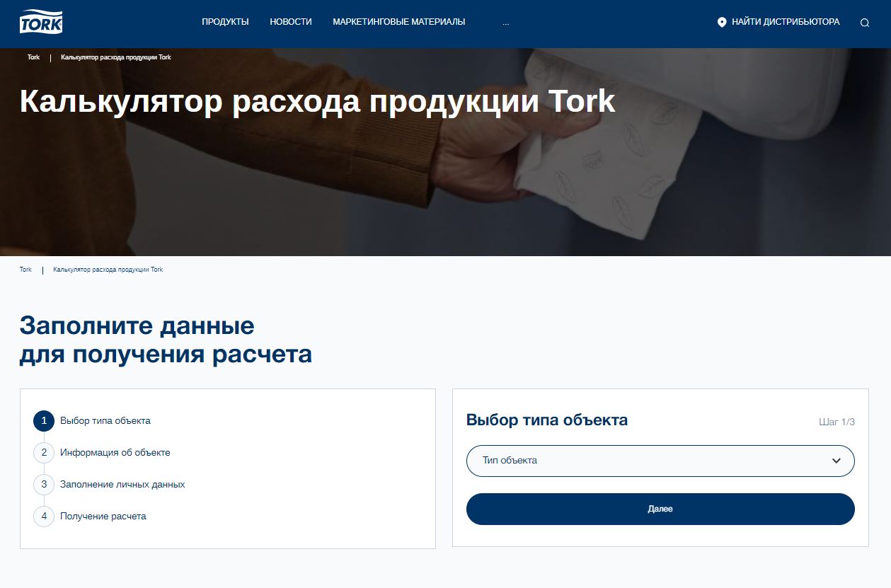Open the ПРОДУКТЫ menu
The height and width of the screenshot is (588, 891).
point(225,22)
